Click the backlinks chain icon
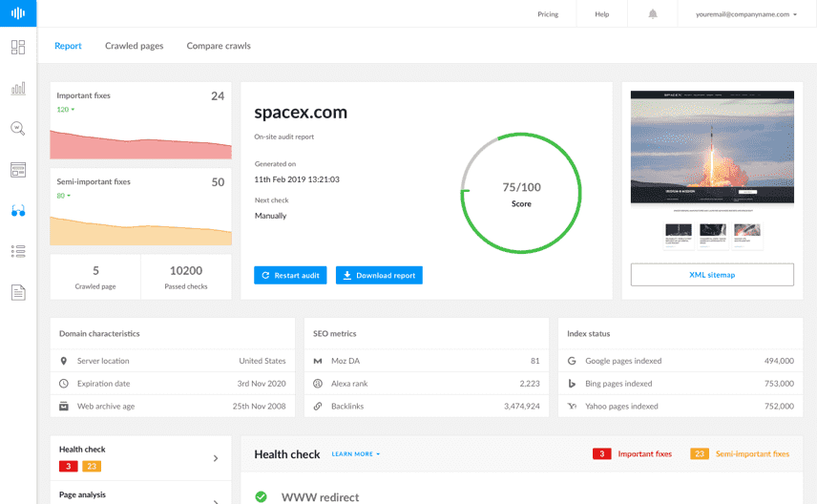This screenshot has height=504, width=817. (x=318, y=406)
